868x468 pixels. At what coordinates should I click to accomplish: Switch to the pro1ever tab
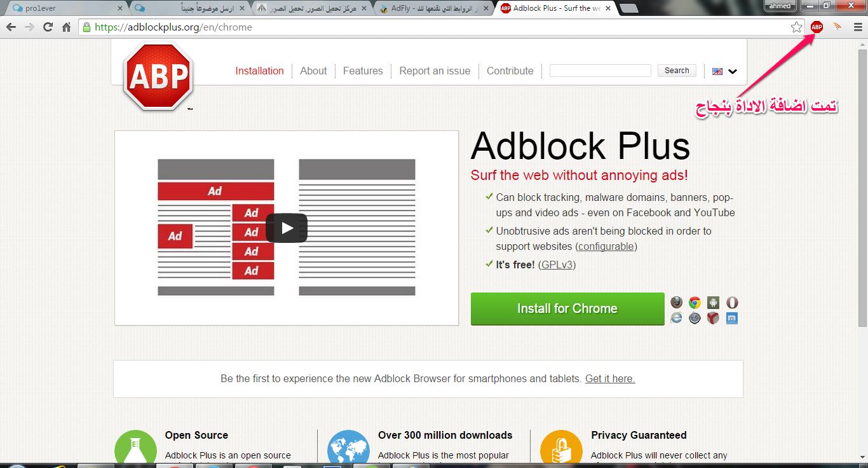click(64, 8)
